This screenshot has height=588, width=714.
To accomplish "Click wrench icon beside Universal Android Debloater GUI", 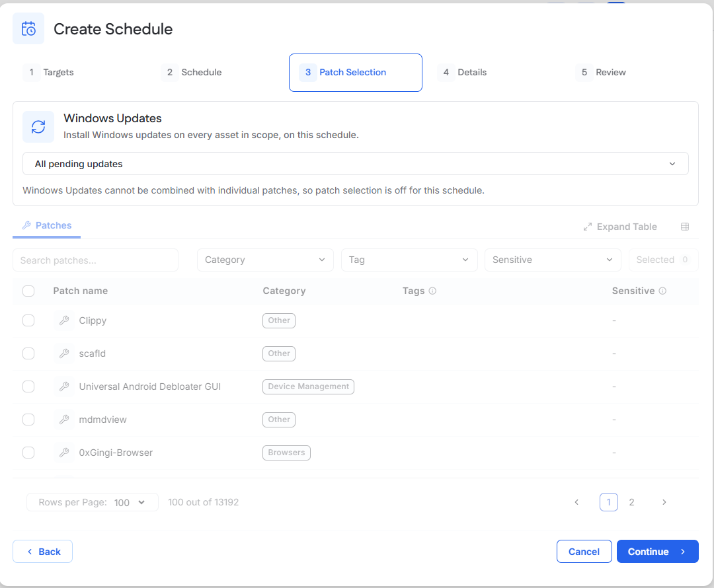I will 64,386.
